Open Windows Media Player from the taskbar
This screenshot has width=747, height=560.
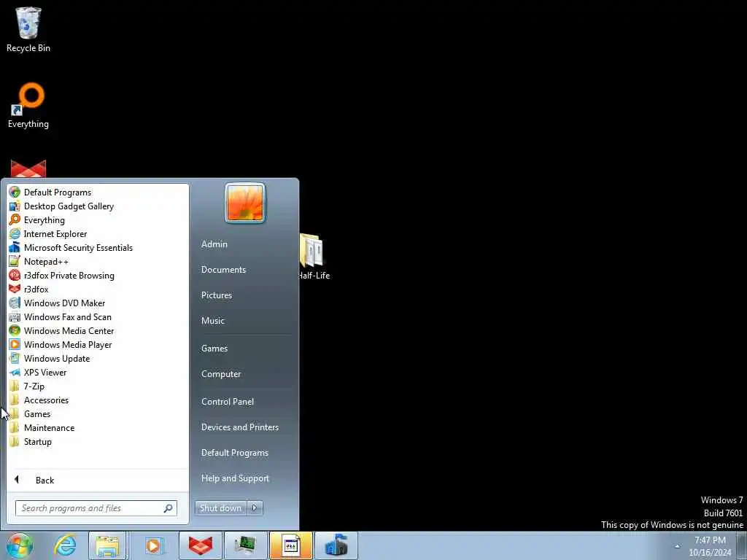[x=153, y=545]
